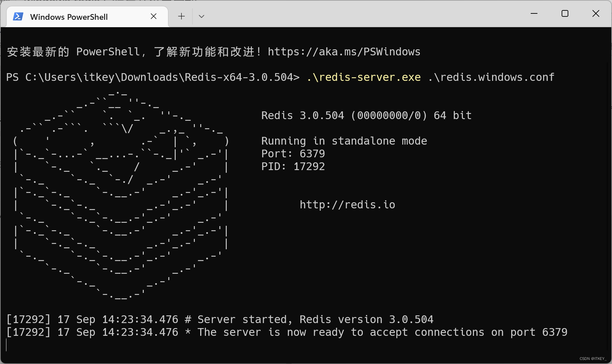Image resolution: width=612 pixels, height=364 pixels.
Task: Expand the new tab profile dropdown
Action: click(x=202, y=16)
